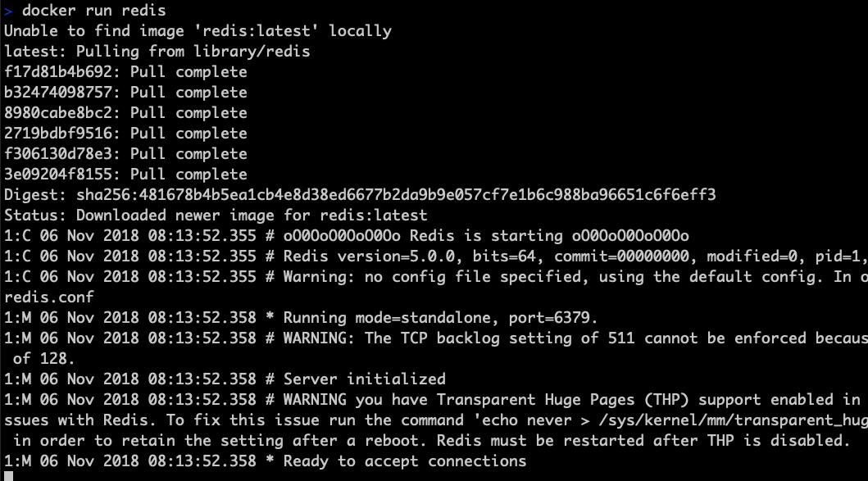Click 'Pulling from library/redis' text

click(193, 52)
